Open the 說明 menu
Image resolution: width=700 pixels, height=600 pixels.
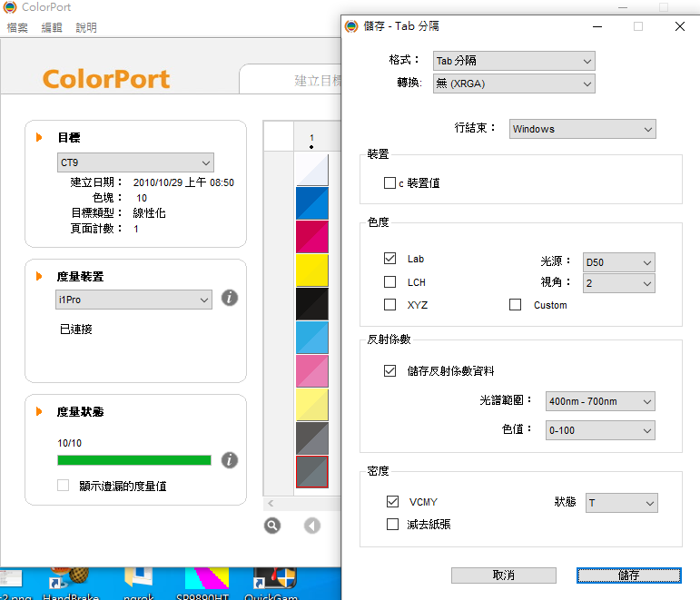(86, 27)
